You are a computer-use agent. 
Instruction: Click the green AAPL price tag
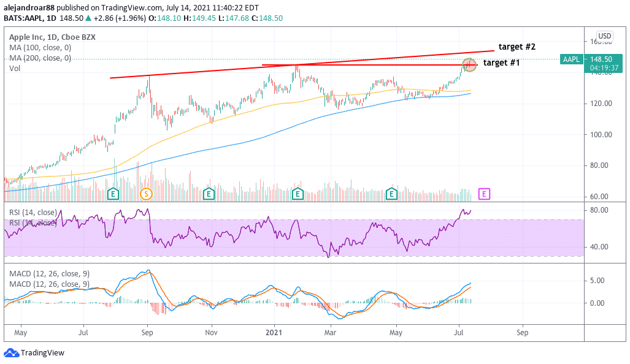[571, 59]
